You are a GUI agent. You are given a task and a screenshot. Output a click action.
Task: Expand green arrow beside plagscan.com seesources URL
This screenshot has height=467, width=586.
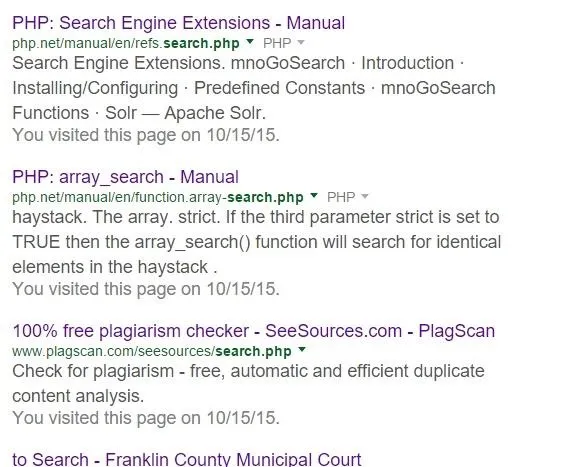coord(302,349)
